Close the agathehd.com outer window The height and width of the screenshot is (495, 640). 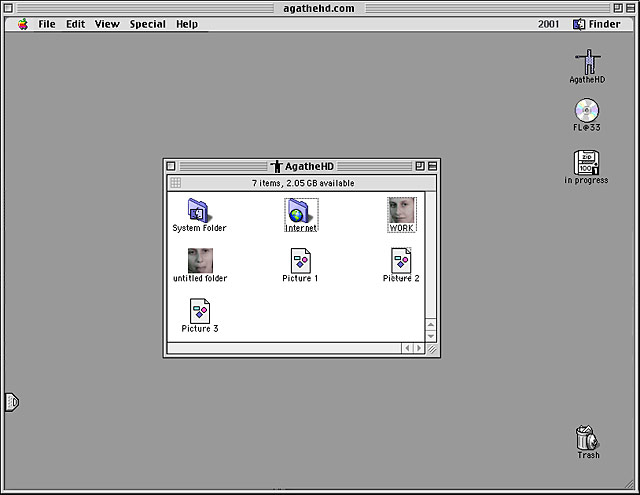point(8,8)
